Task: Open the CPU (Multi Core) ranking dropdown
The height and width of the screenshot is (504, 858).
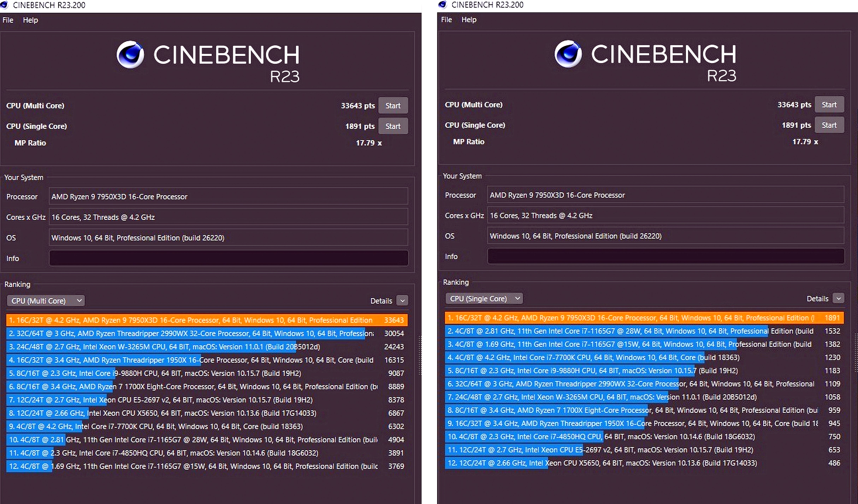Action: 46,301
